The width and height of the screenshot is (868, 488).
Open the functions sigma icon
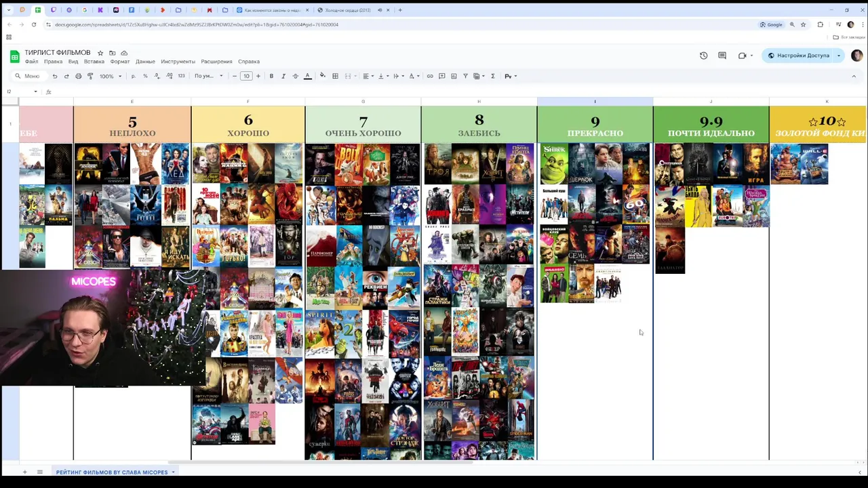click(x=492, y=76)
